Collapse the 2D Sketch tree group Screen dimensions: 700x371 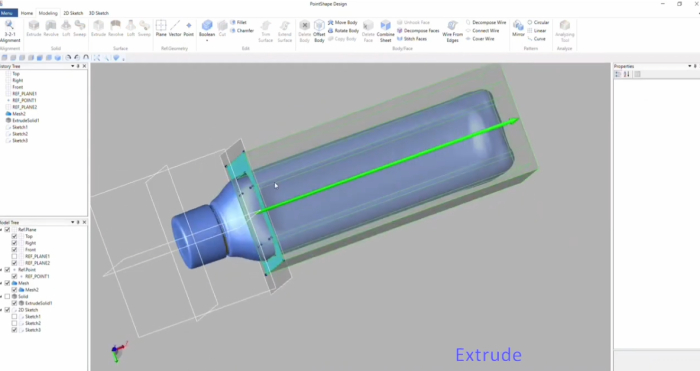1,310
